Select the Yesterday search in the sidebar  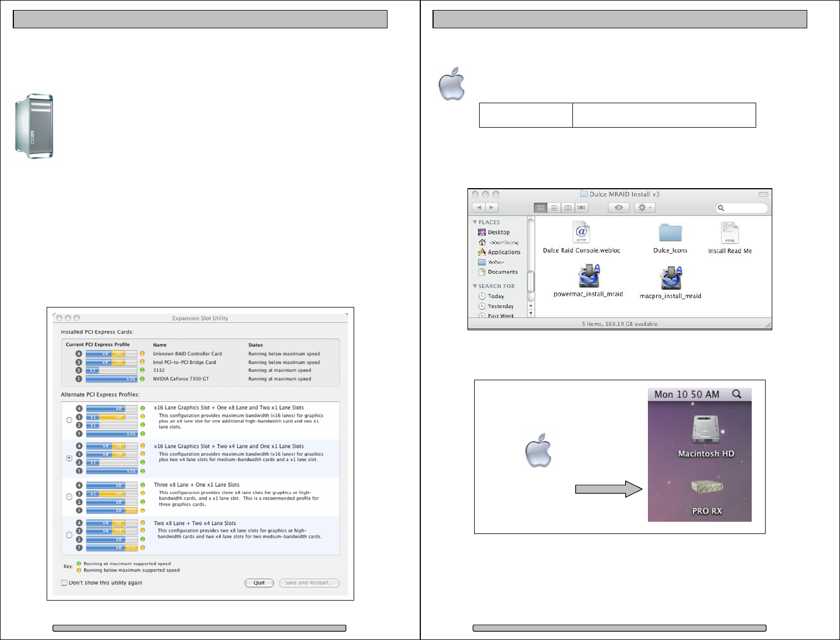[x=496, y=306]
